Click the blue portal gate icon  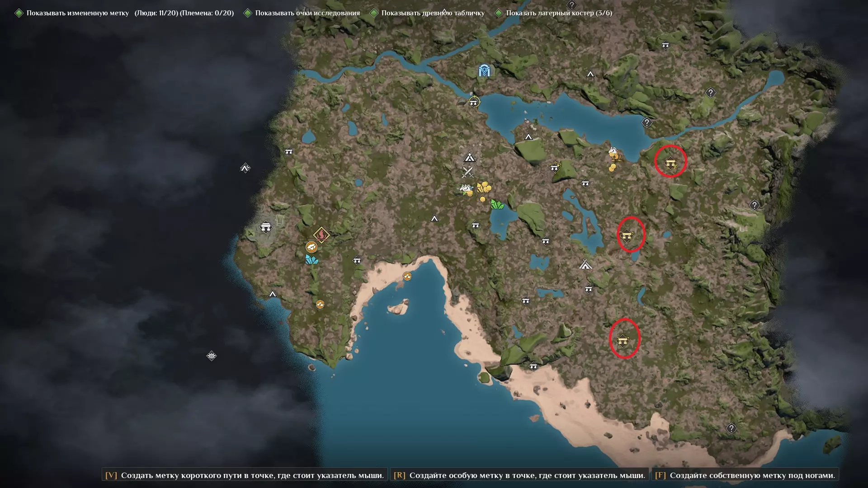point(485,71)
